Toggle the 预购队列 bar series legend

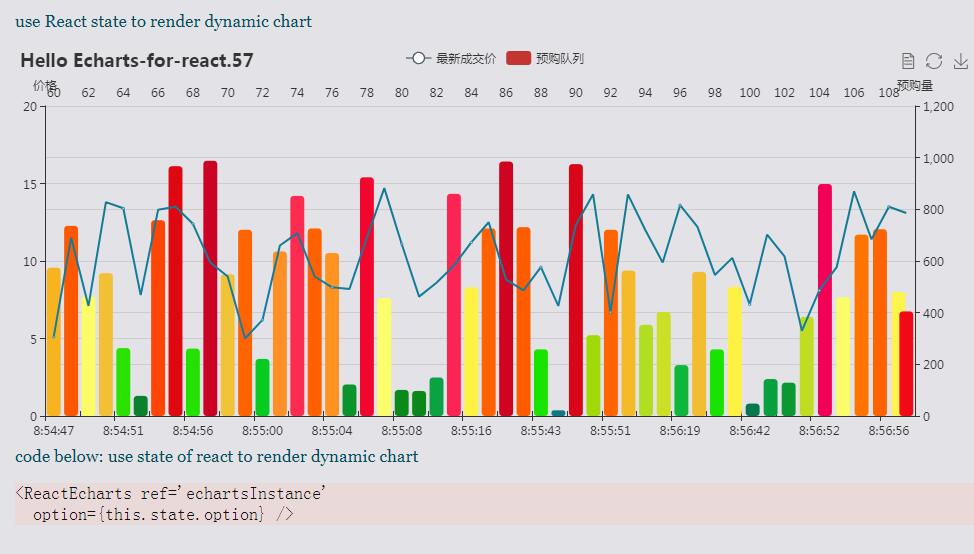coord(545,58)
